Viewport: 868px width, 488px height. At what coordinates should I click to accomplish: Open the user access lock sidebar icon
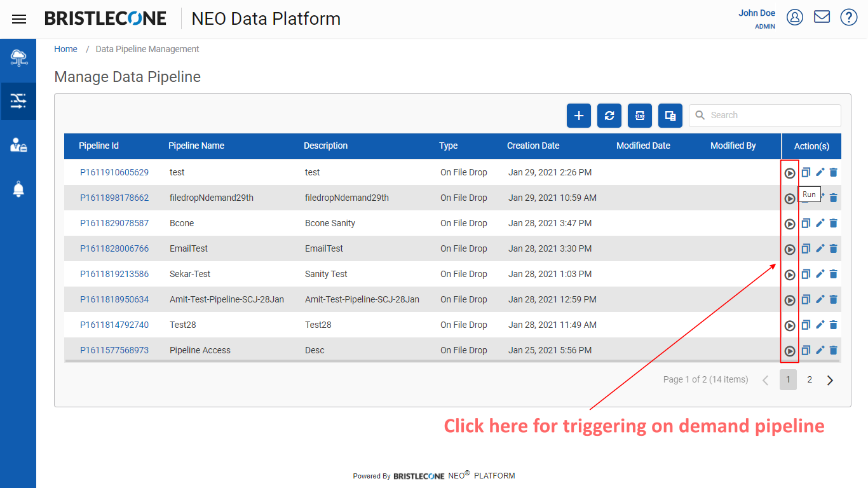pyautogui.click(x=18, y=145)
